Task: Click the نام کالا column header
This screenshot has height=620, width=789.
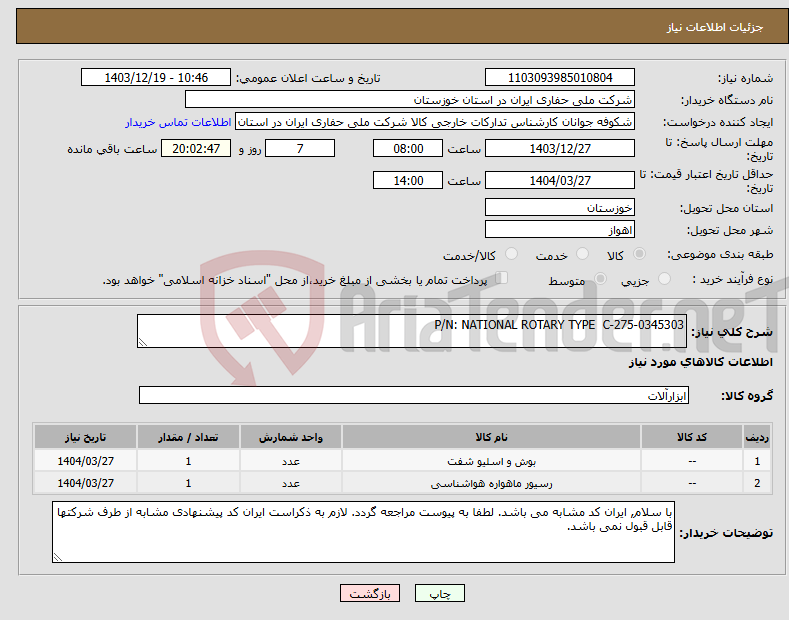Action: 491,437
